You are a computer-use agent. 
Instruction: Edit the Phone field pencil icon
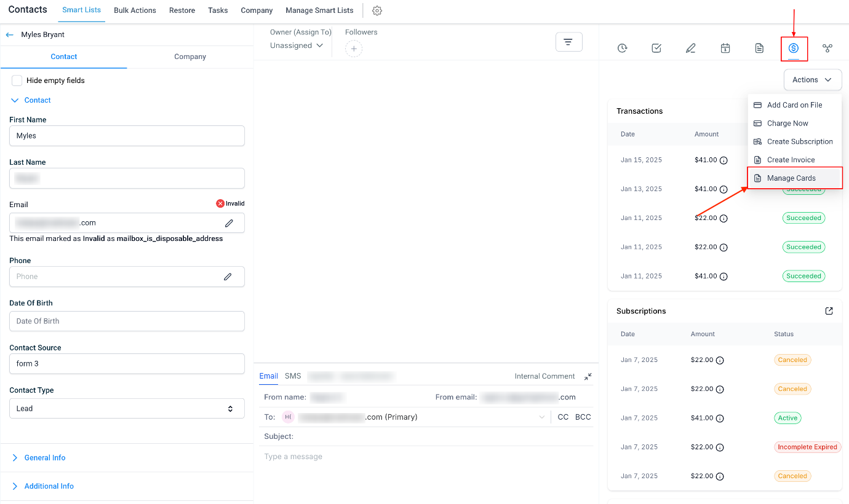coord(228,277)
